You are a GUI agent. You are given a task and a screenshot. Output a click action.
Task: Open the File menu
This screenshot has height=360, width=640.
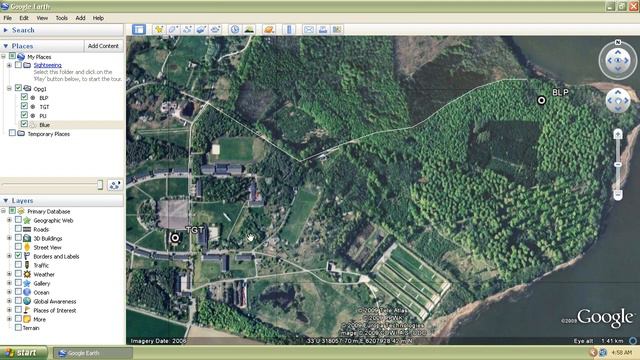[x=7, y=18]
